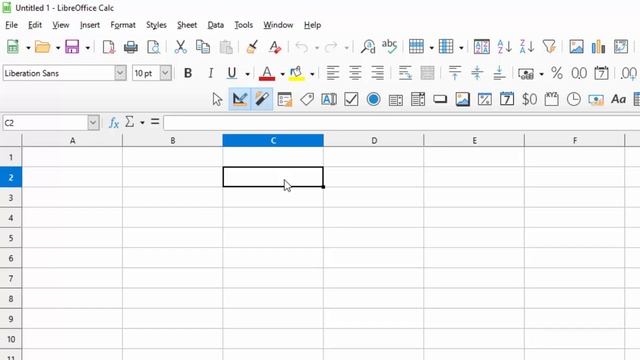Click the Cut scissors icon
This screenshot has height=360, width=640.
tap(180, 47)
